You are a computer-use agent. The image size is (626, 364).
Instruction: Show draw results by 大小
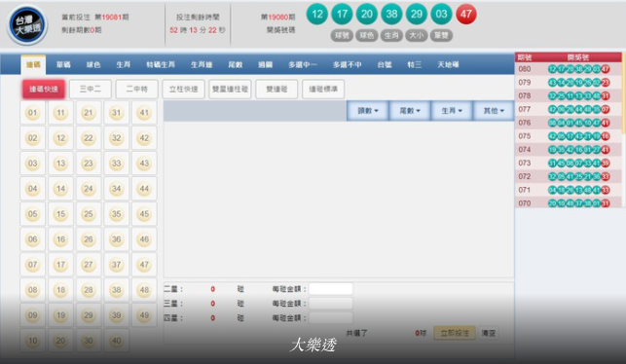click(417, 35)
